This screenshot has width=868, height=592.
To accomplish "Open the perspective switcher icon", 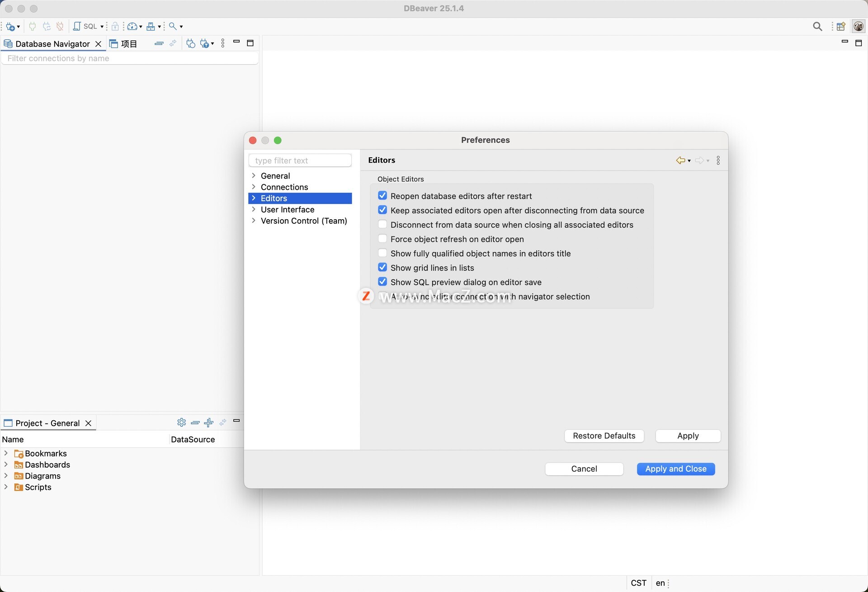I will click(x=841, y=26).
